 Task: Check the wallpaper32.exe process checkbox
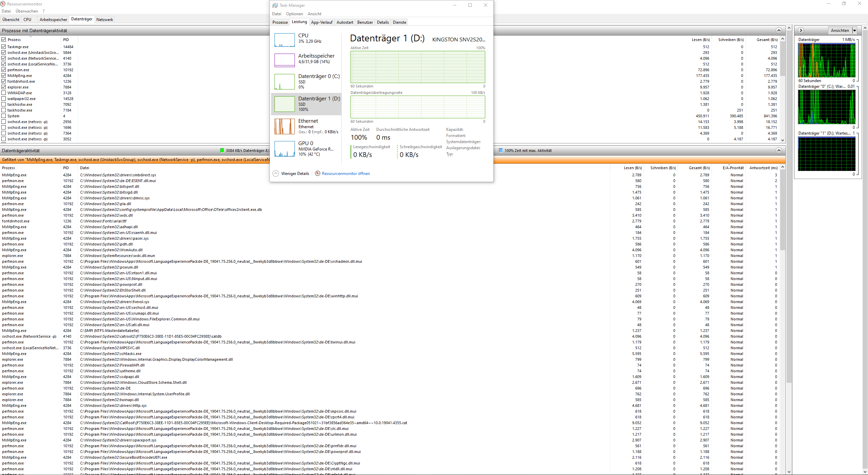[x=4, y=99]
